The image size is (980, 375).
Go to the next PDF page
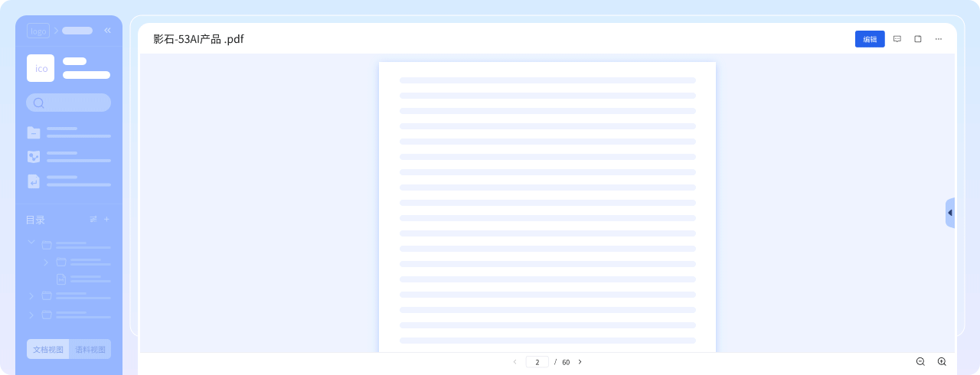point(580,362)
